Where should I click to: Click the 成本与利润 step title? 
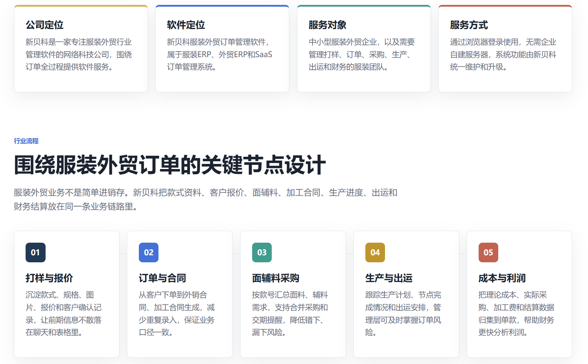tap(502, 278)
